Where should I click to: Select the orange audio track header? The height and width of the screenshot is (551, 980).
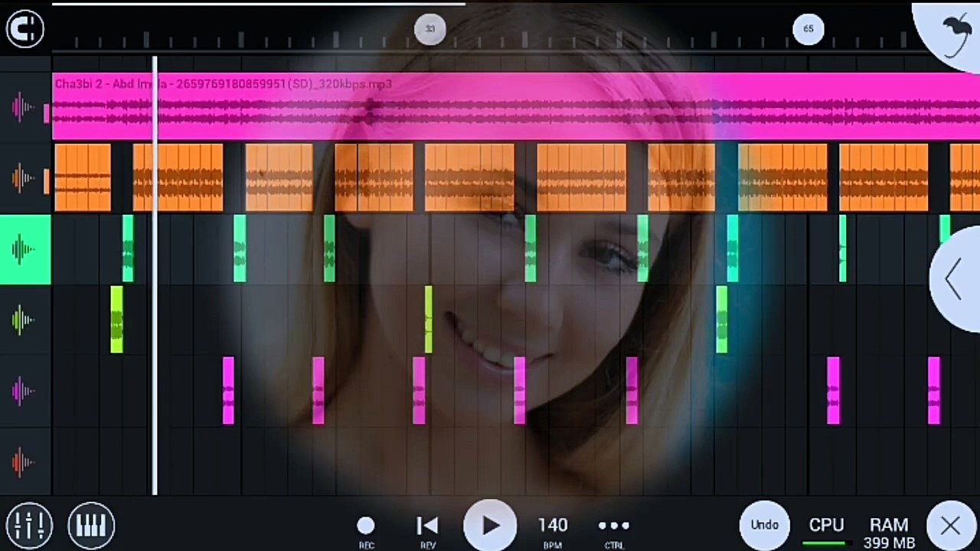(25, 179)
